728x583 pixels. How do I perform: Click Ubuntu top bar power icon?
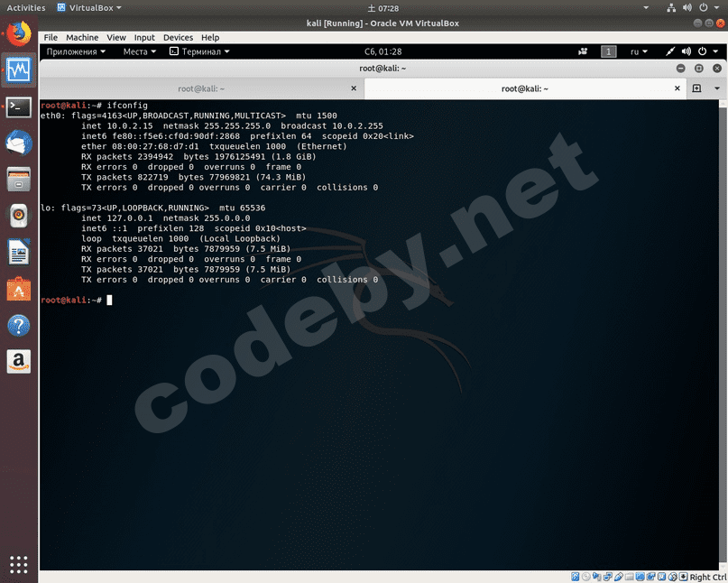[704, 8]
